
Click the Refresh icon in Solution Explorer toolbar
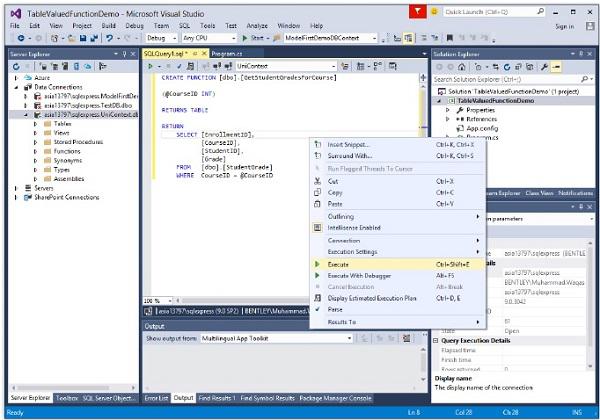click(x=507, y=67)
